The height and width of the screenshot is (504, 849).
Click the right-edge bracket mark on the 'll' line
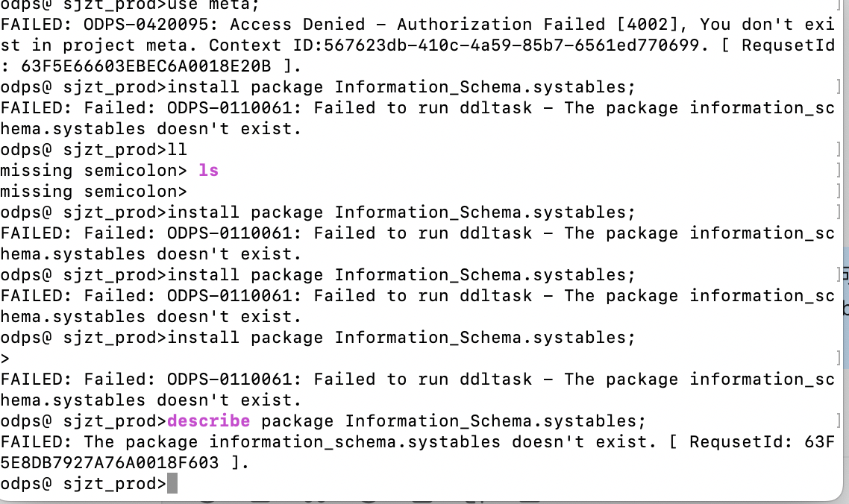pos(839,149)
